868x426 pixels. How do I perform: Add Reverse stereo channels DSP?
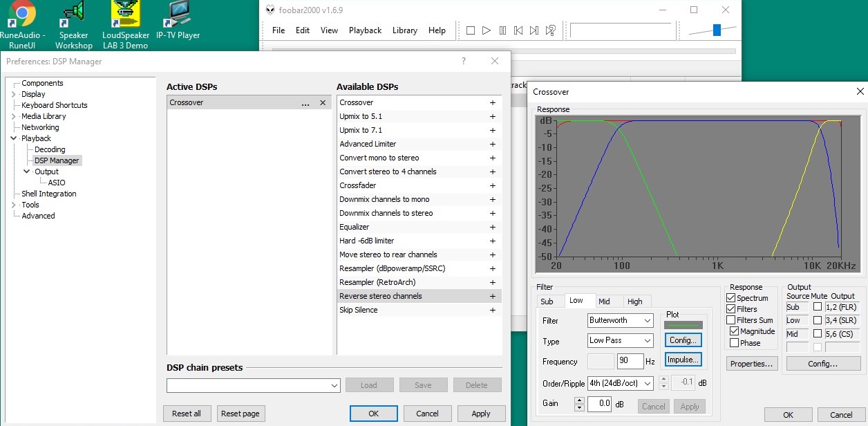493,296
